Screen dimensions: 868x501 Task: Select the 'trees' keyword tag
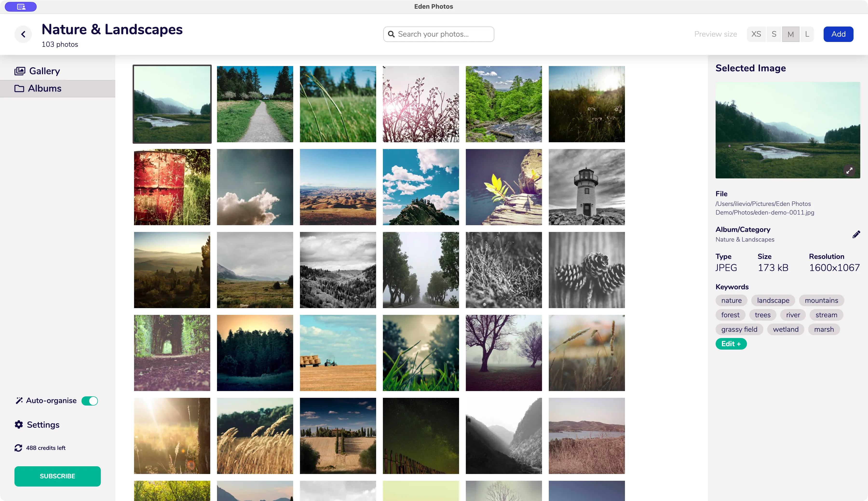coord(763,315)
